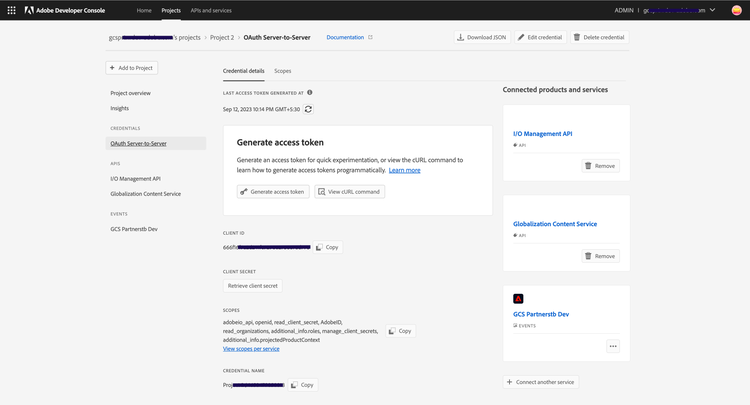Click the token date Sep 12, 2023 text

(261, 109)
